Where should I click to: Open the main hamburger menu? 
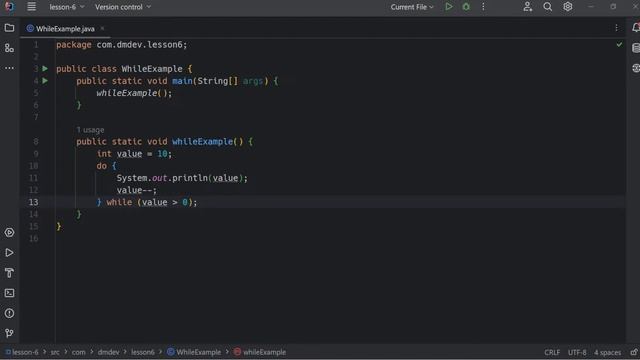click(31, 7)
